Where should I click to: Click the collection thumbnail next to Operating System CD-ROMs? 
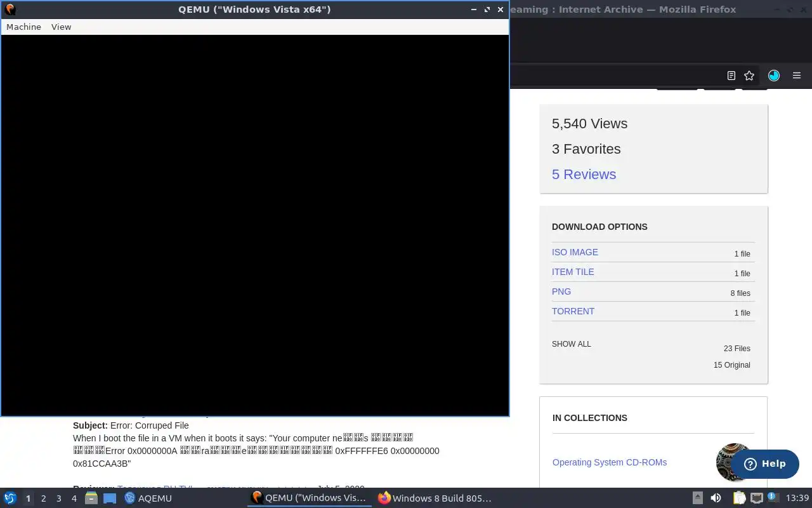(724, 462)
